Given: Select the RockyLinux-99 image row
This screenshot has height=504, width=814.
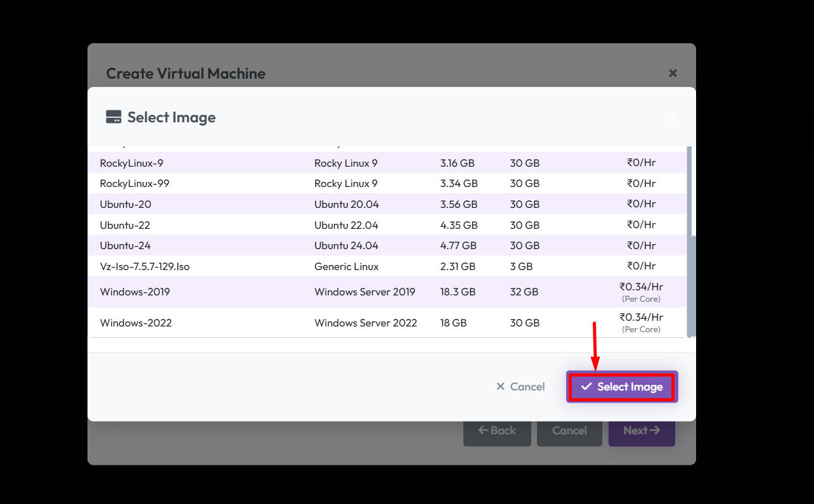Looking at the screenshot, I should pos(134,184).
